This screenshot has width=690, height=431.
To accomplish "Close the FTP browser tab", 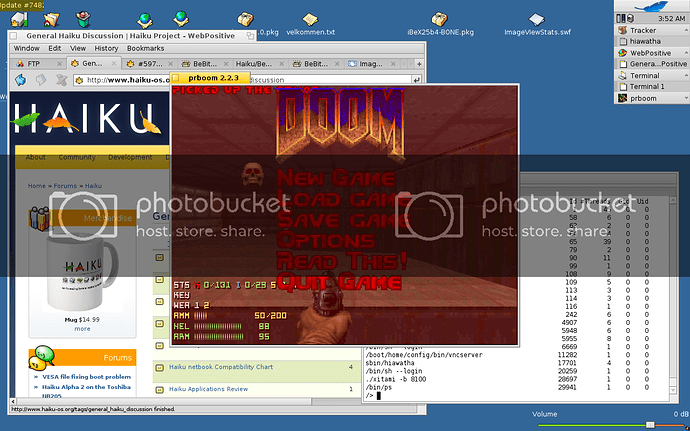I will [x=58, y=64].
